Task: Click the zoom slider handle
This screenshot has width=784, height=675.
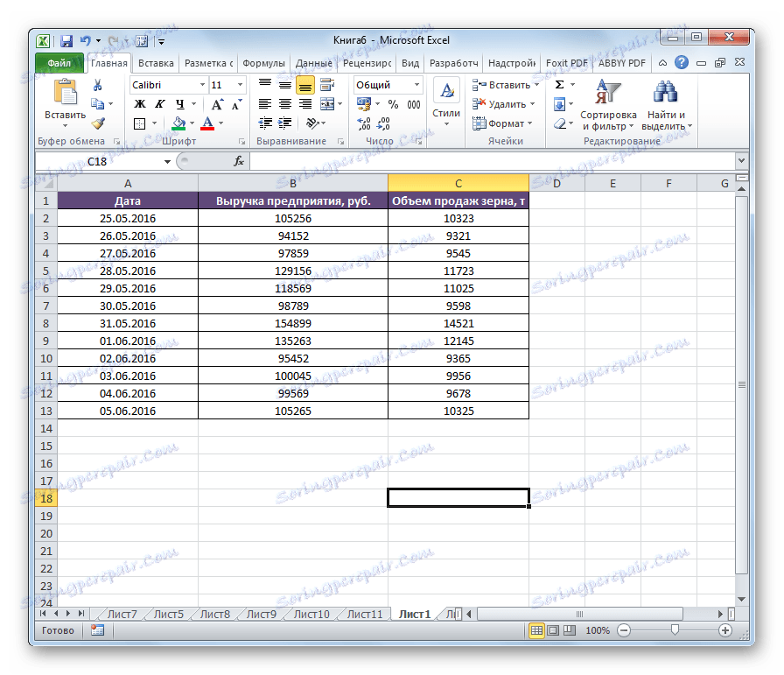Action: 675,630
